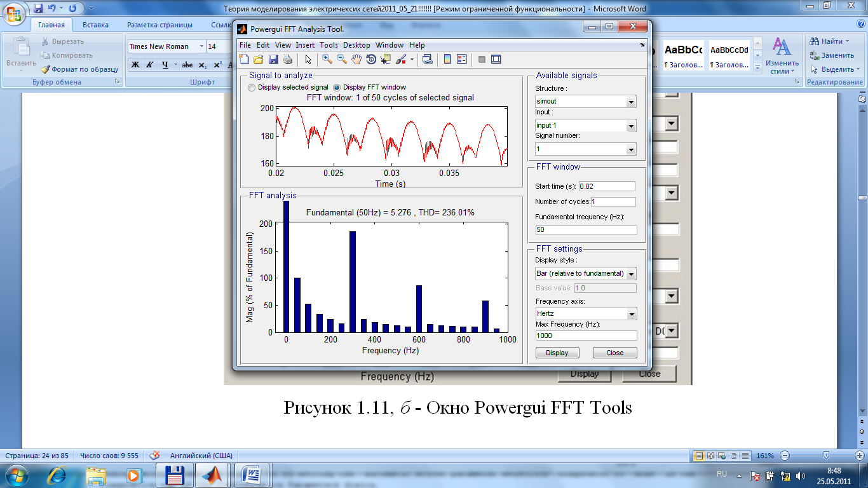Toggle superscript x² formatting in Word
Image resolution: width=868 pixels, height=488 pixels.
[217, 65]
